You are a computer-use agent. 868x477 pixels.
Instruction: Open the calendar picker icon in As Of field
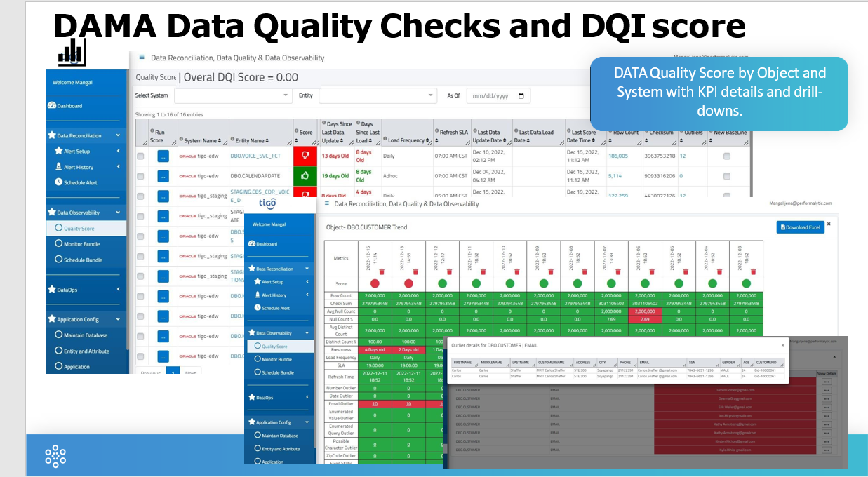(x=521, y=95)
